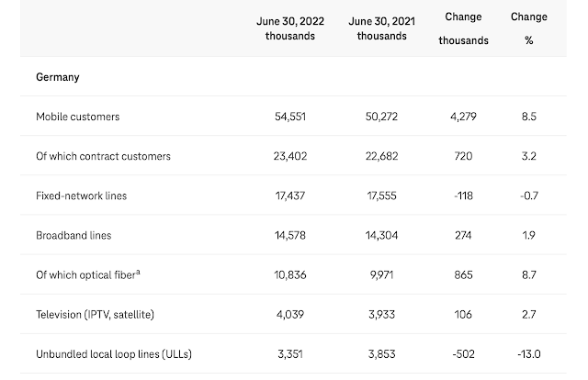Click the Of which contract customers label
This screenshot has height=380, width=588.
pyautogui.click(x=103, y=157)
